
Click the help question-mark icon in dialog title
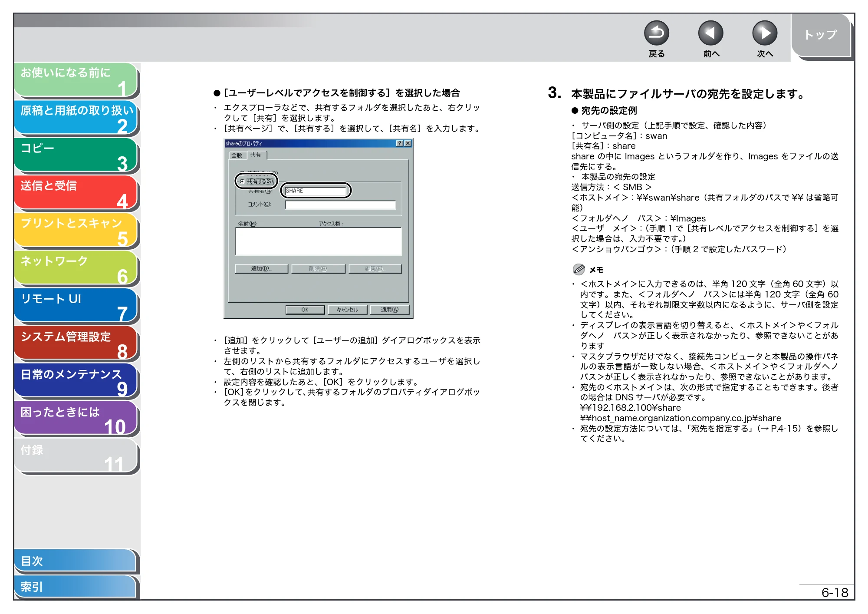(x=400, y=143)
